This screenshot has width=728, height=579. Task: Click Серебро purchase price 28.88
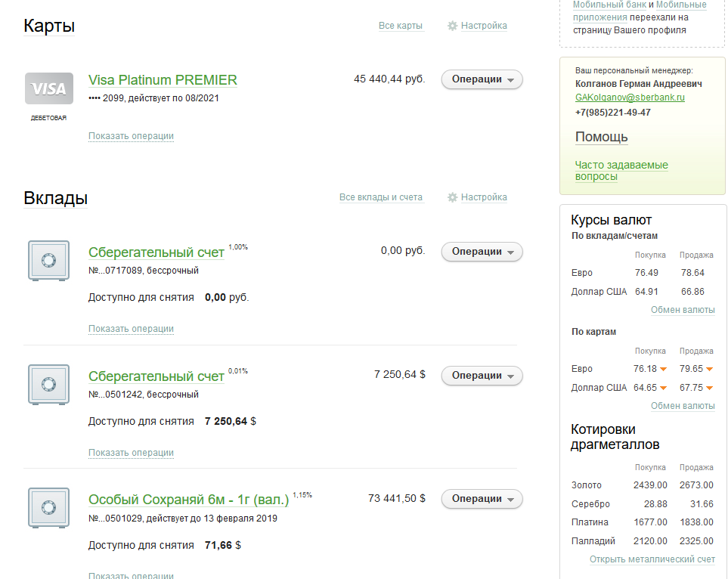[655, 504]
